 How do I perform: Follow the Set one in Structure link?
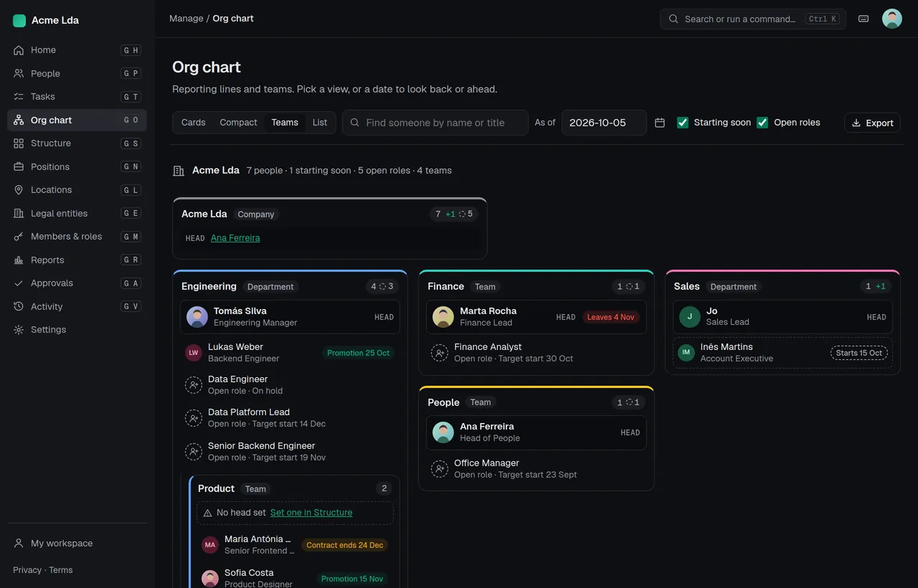point(311,513)
